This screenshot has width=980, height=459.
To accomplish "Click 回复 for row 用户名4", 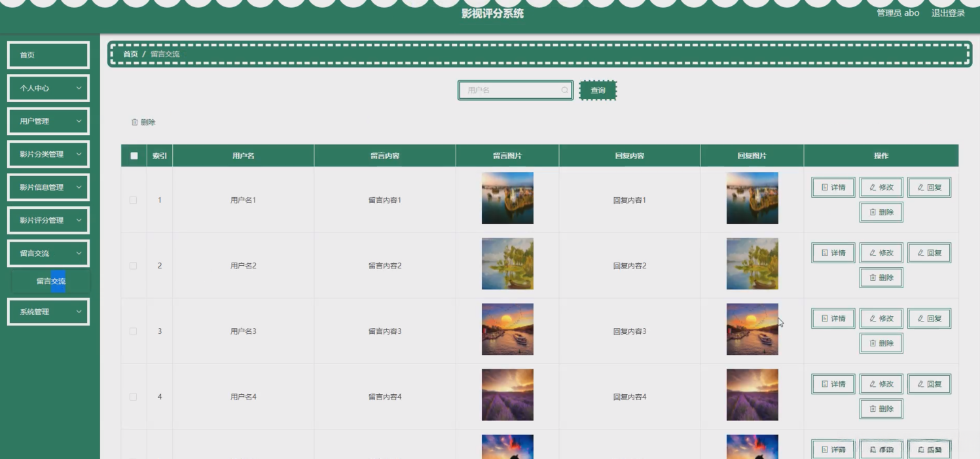I will 929,384.
